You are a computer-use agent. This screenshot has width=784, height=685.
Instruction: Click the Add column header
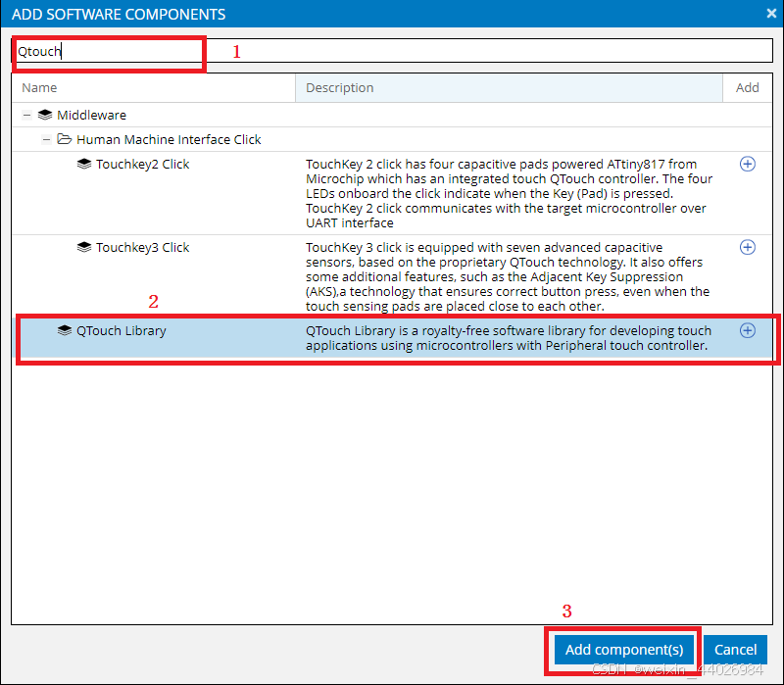pyautogui.click(x=747, y=88)
